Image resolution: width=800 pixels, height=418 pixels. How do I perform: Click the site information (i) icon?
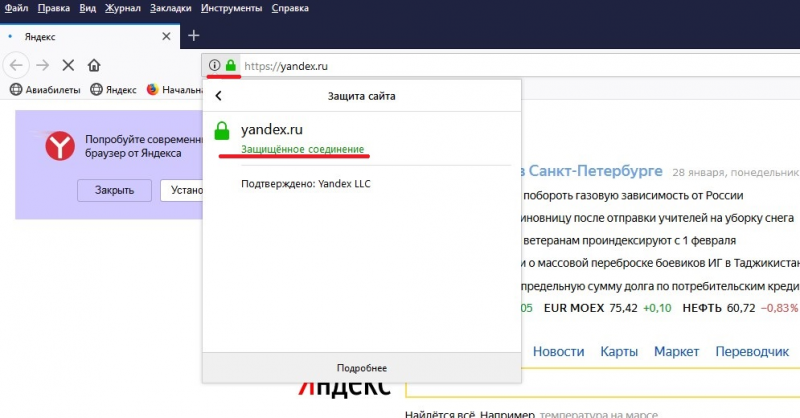214,65
